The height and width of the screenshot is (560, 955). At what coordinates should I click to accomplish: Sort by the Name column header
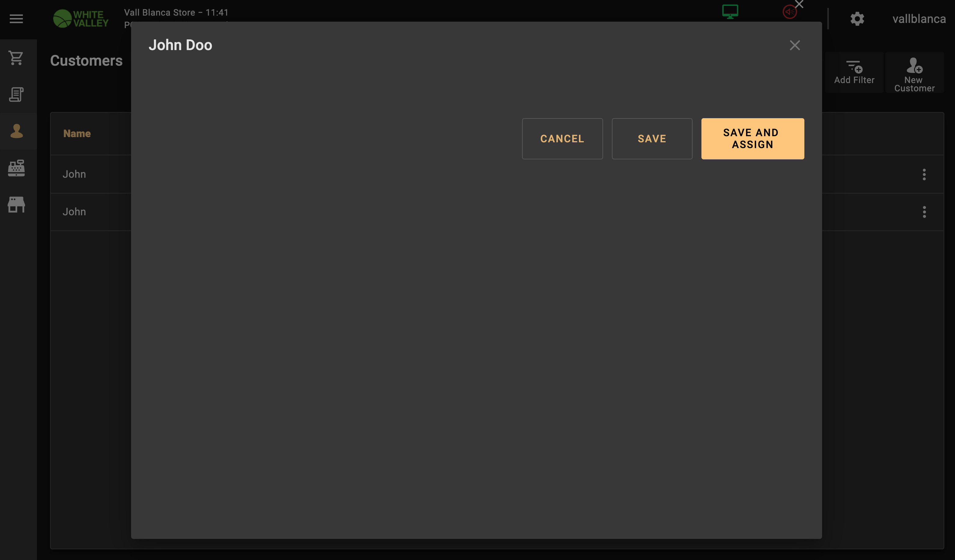[x=77, y=133]
